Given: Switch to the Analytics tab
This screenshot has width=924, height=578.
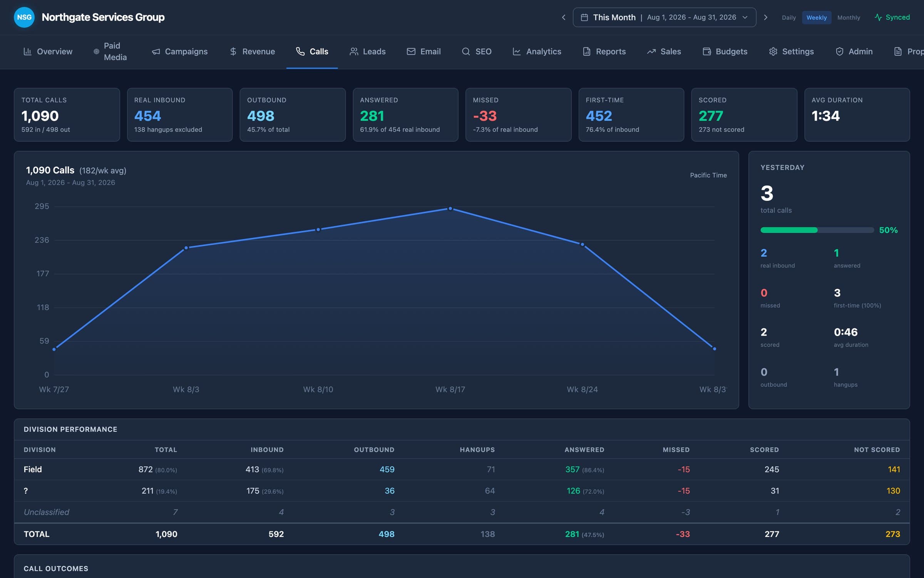Looking at the screenshot, I should (537, 51).
